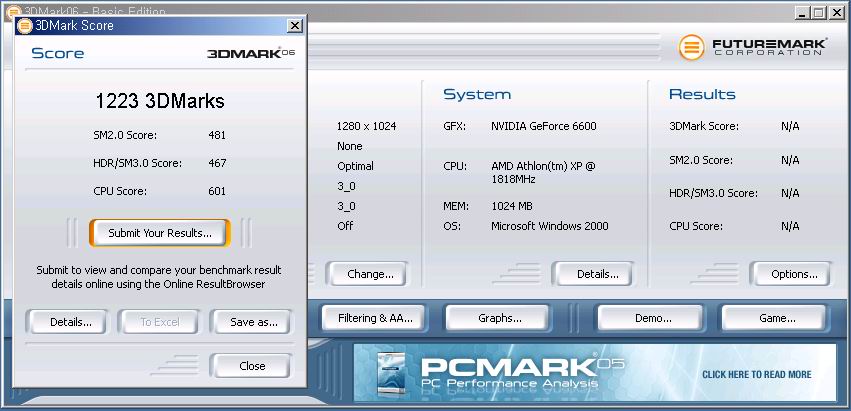
Task: Click SM2.0 Score value 481
Action: coord(217,135)
